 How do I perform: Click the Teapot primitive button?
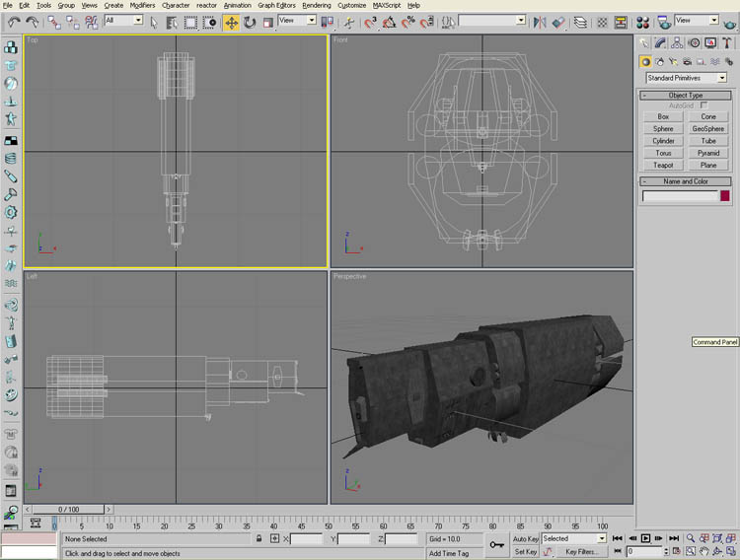[x=663, y=165]
